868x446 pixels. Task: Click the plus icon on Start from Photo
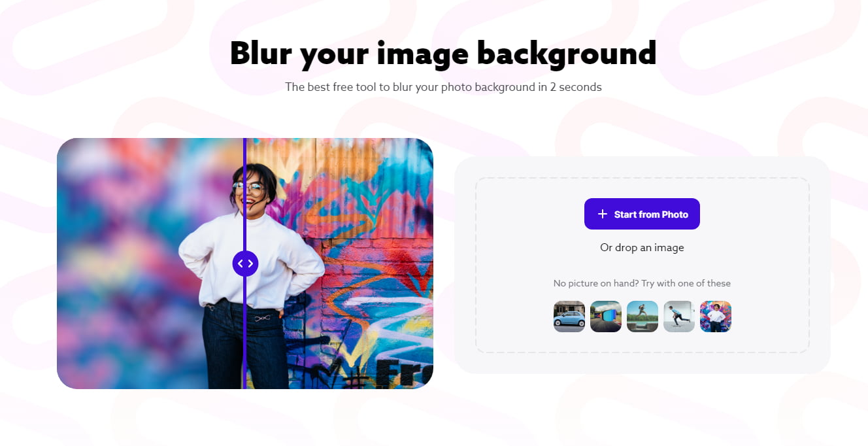[x=603, y=214]
